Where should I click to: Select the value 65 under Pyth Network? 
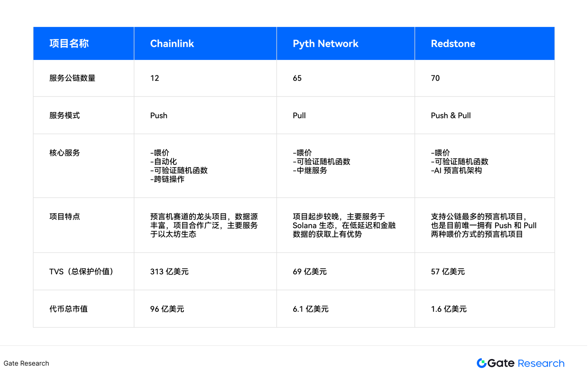[297, 78]
